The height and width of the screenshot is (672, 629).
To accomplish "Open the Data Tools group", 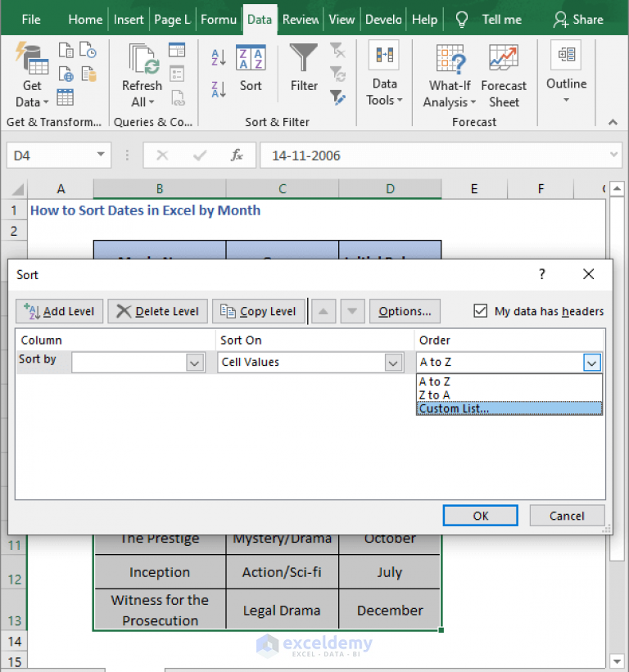I will pos(384,74).
